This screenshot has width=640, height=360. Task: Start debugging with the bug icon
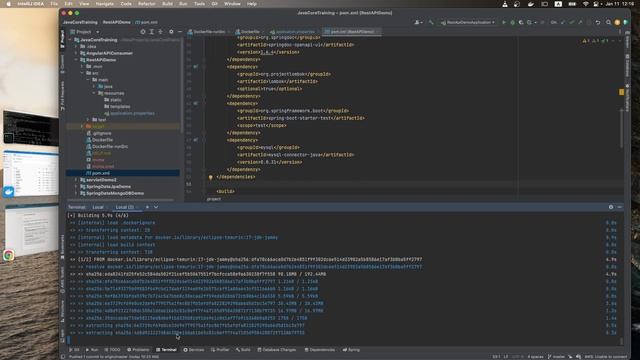click(512, 22)
